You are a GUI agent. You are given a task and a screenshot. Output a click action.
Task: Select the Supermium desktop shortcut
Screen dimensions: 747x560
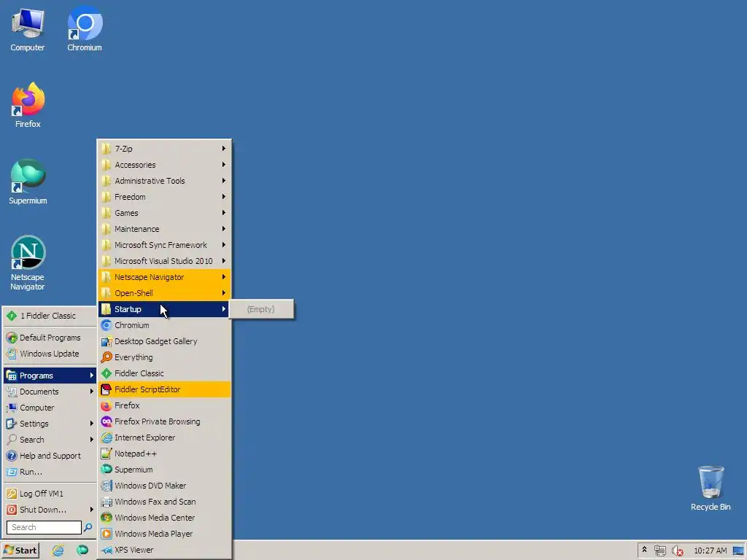click(28, 182)
